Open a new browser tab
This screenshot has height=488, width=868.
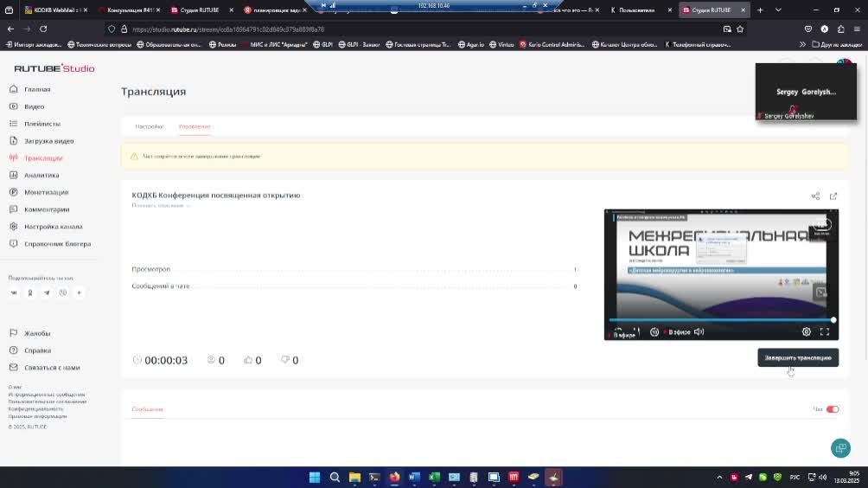click(x=760, y=10)
